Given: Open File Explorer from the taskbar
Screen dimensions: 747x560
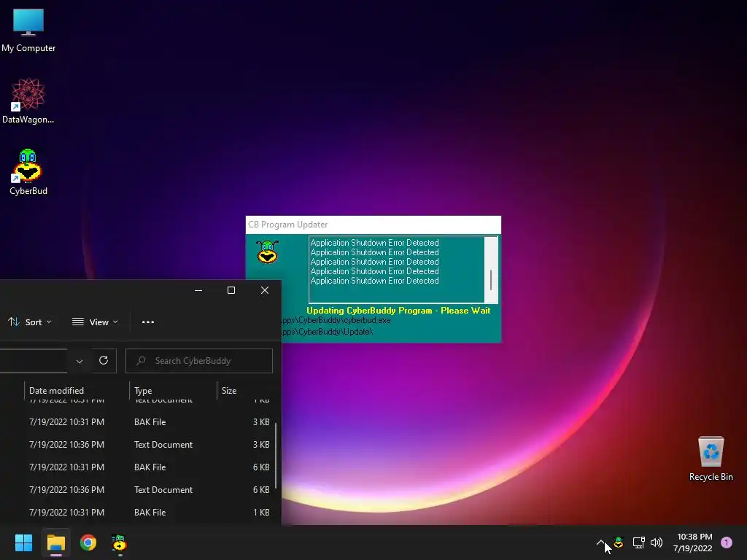Looking at the screenshot, I should pyautogui.click(x=55, y=542).
